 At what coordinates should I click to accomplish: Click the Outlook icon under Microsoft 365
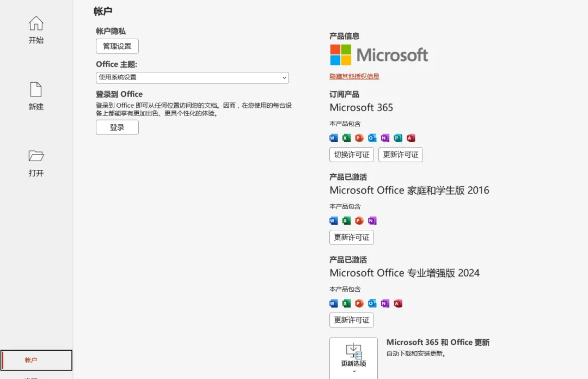tap(372, 138)
